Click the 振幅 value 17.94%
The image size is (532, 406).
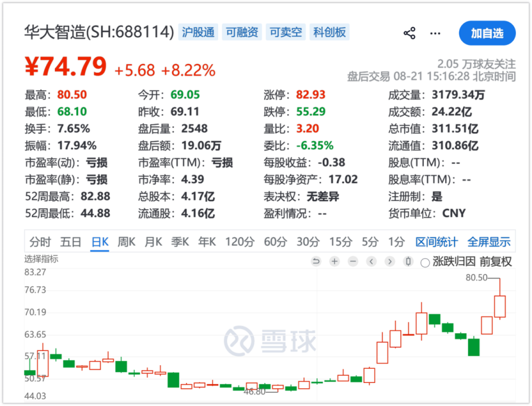(77, 146)
